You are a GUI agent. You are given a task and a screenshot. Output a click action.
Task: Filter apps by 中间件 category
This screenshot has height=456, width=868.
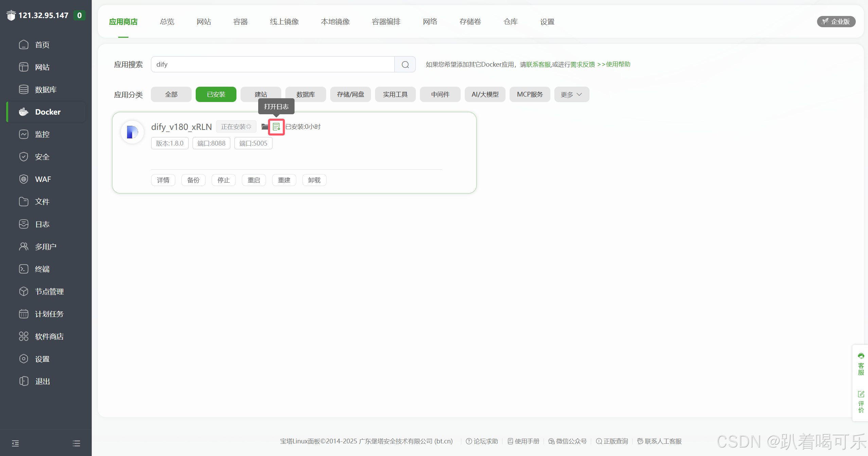coord(440,94)
